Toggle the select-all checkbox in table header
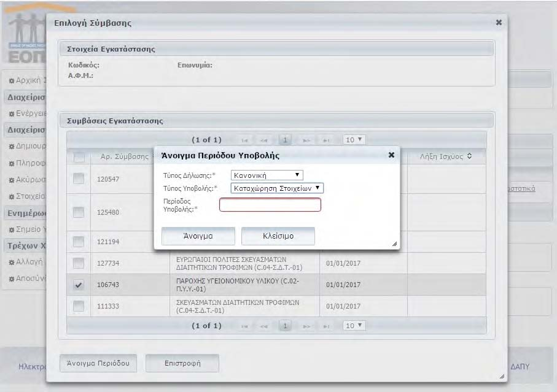This screenshot has width=557, height=392. 79,157
